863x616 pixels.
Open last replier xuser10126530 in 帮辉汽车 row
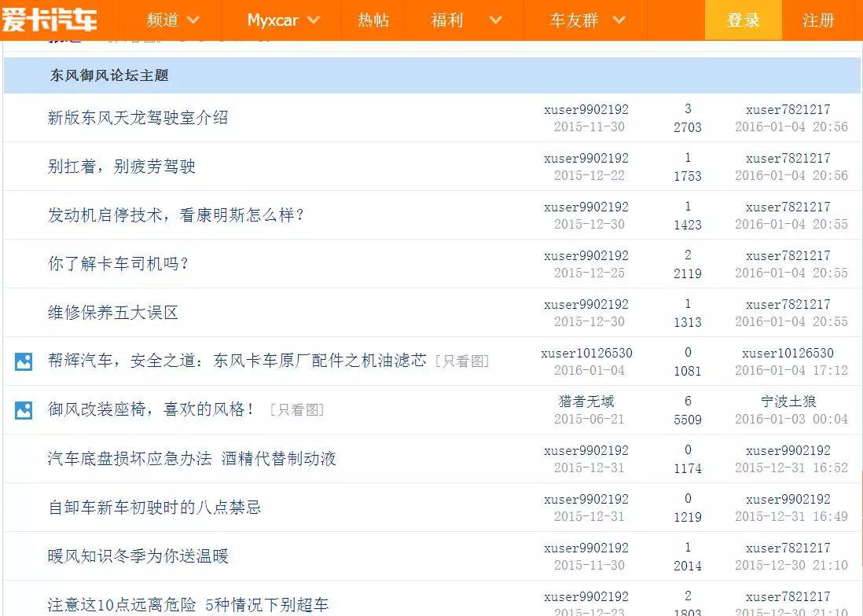(x=788, y=353)
